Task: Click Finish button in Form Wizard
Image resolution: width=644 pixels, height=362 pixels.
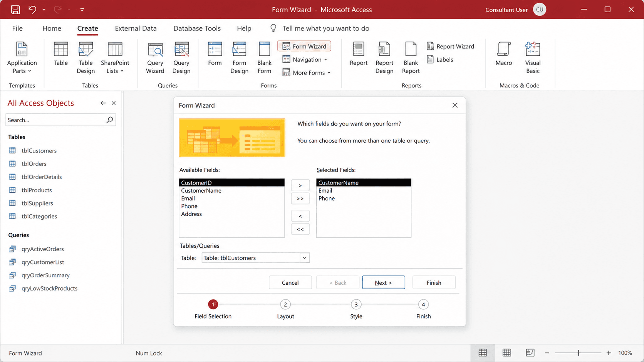Action: click(434, 283)
